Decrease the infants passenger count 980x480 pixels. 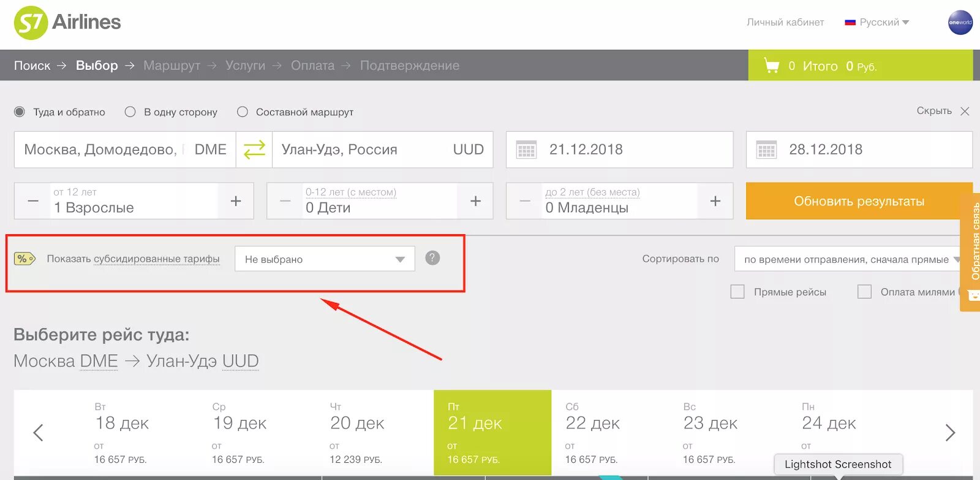(525, 201)
